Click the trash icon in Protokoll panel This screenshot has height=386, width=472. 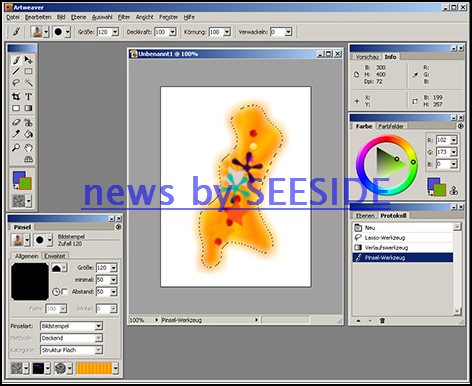tap(382, 321)
